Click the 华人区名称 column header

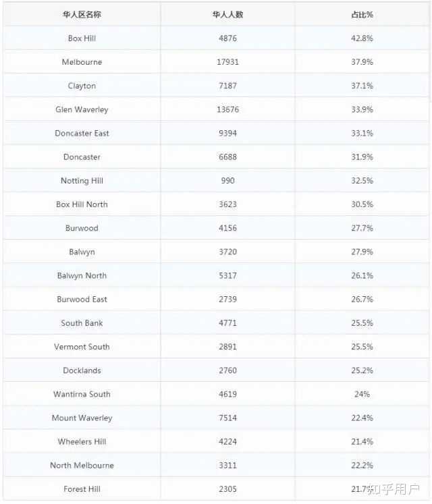82,14
